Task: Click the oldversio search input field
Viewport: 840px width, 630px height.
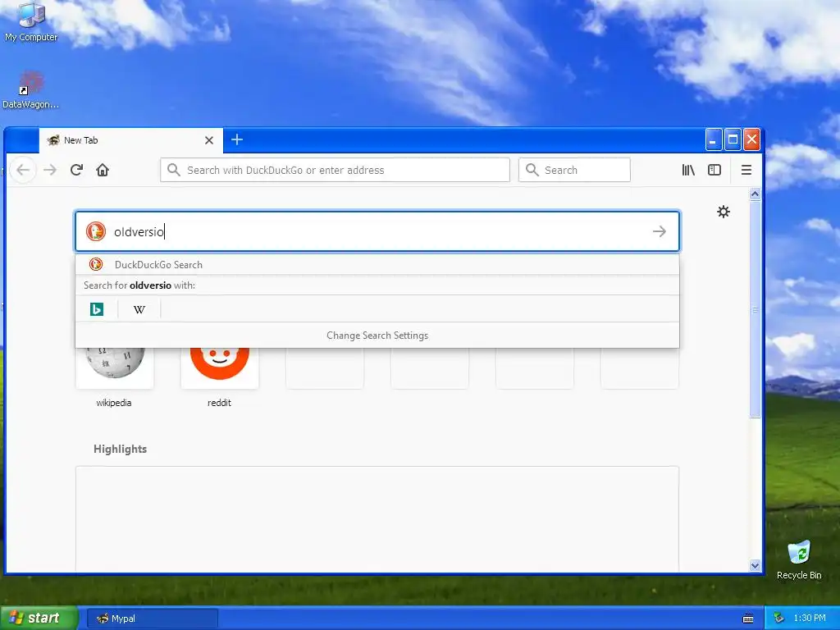Action: click(x=377, y=231)
